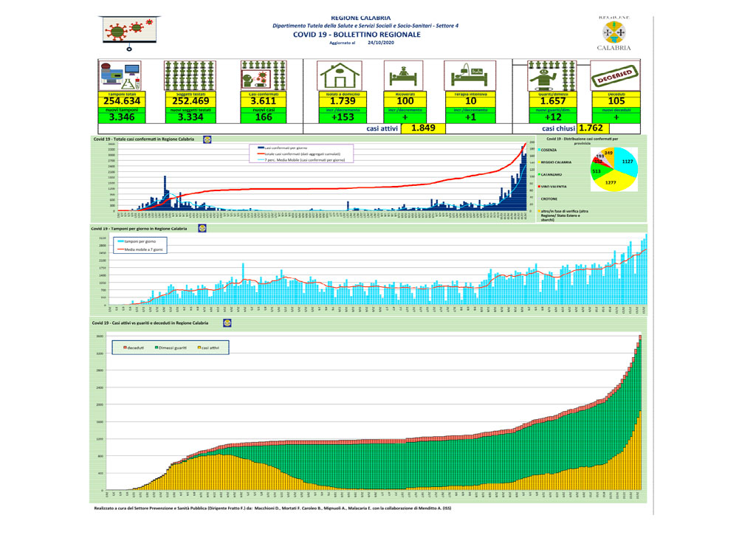Click the guariti/dimessi value 1.657
This screenshot has height=535, width=756.
(x=552, y=101)
